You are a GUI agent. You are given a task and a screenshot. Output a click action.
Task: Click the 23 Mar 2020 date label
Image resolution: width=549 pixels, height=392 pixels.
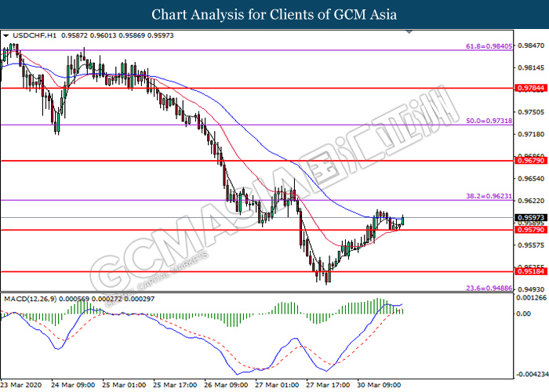pyautogui.click(x=22, y=385)
